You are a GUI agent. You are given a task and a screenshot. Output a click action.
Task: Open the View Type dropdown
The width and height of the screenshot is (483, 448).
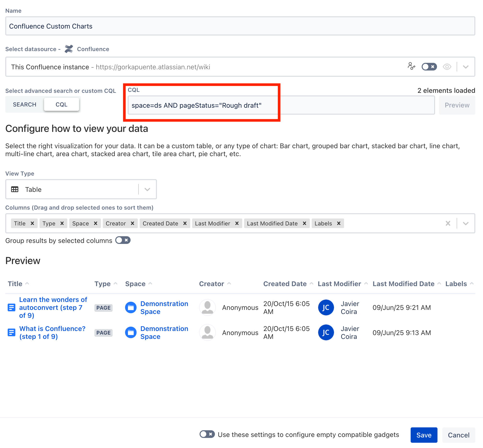147,189
